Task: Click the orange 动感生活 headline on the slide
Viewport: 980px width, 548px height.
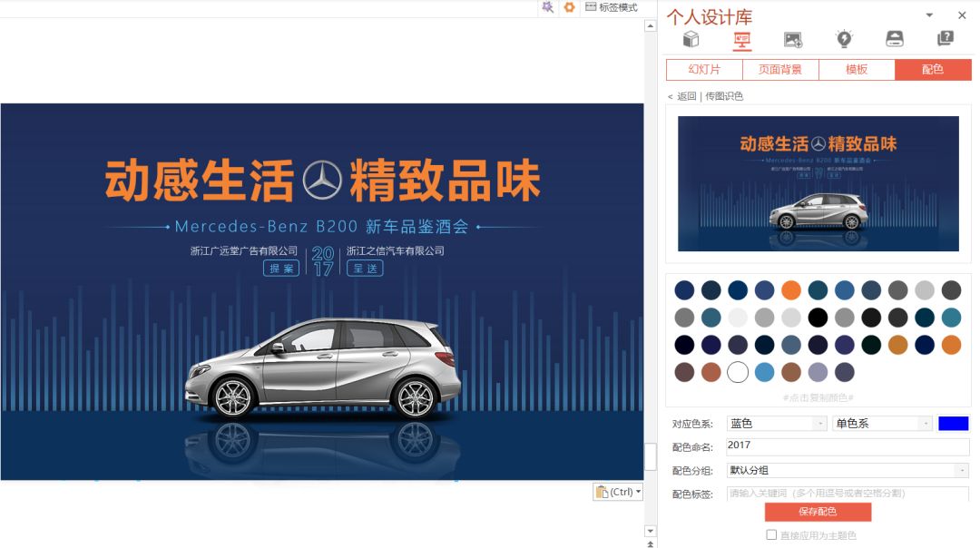Action: pos(200,181)
